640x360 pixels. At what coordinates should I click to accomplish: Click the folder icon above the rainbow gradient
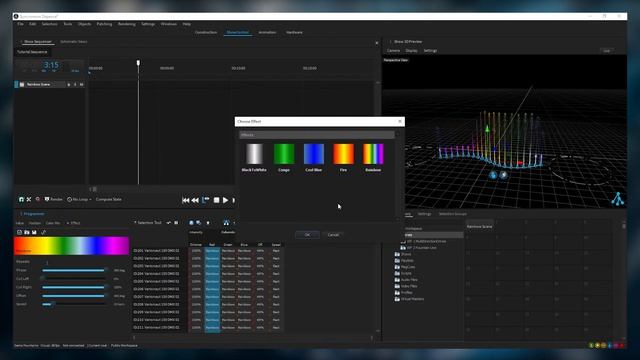[x=27, y=232]
